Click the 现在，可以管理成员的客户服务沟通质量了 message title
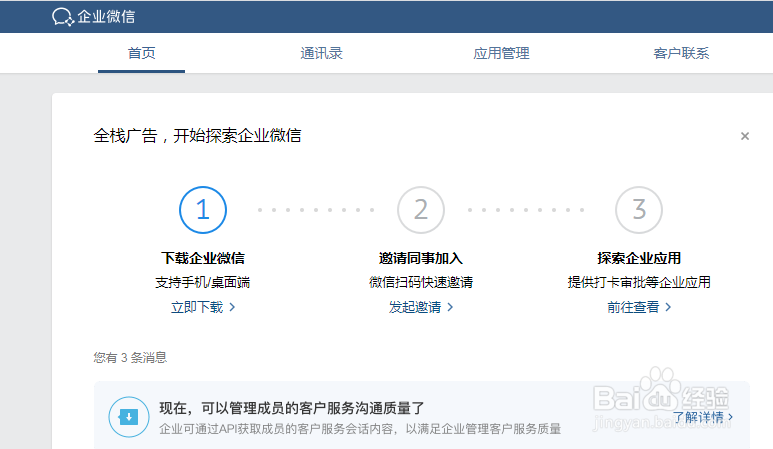The width and height of the screenshot is (773, 449). click(x=292, y=408)
